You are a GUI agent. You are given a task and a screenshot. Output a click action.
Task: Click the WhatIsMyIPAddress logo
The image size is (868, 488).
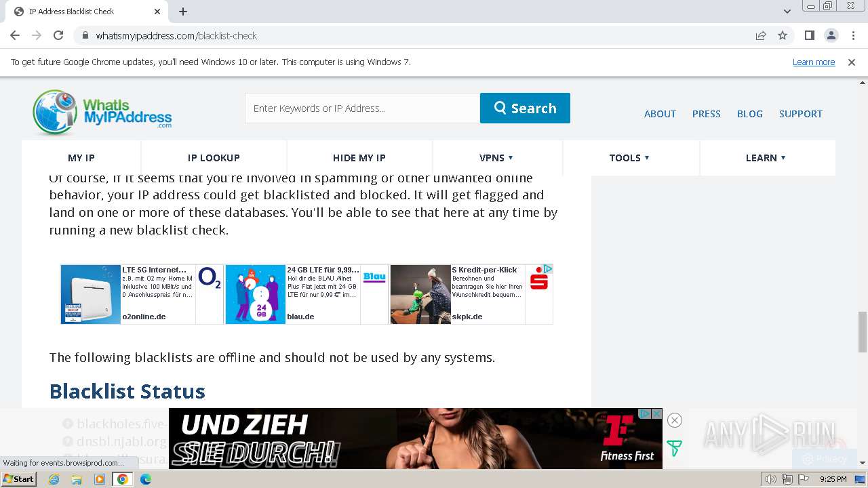tap(102, 112)
